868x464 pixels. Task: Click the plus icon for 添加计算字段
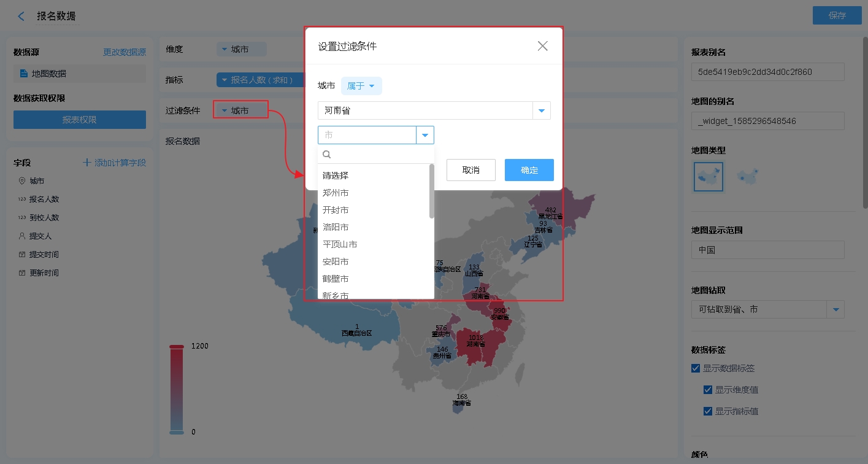click(x=87, y=163)
